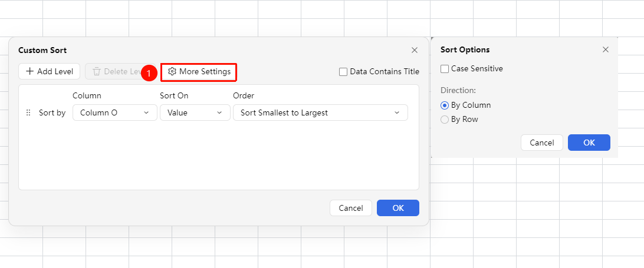644x268 pixels.
Task: Open the Sort Smallest to Largest dropdown
Action: [x=320, y=113]
